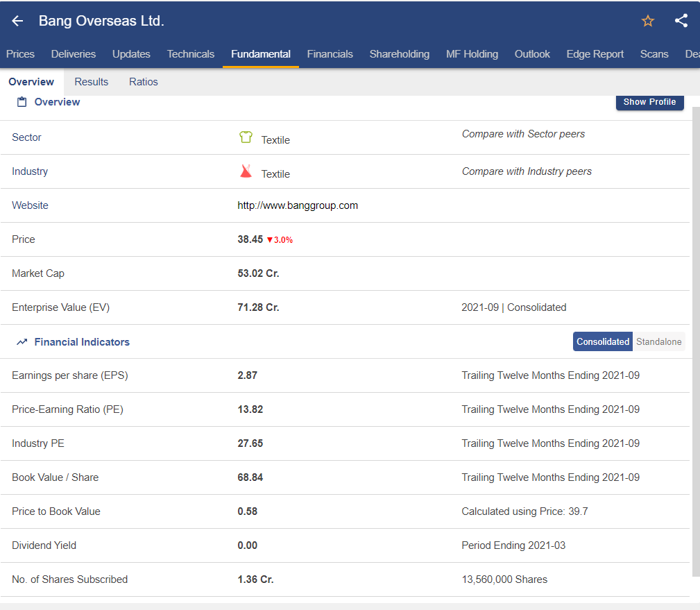This screenshot has width=700, height=610.
Task: Click the price value 38.45
Action: pyautogui.click(x=250, y=239)
